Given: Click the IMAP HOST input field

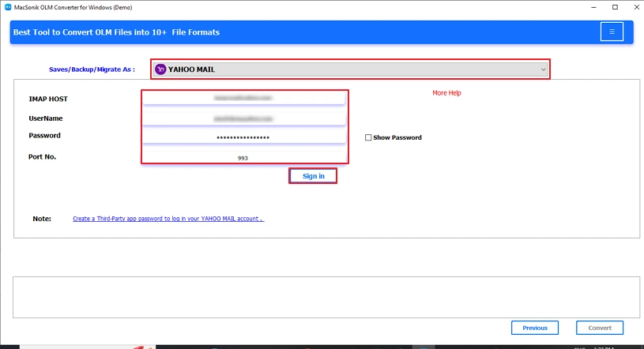Looking at the screenshot, I should (x=243, y=98).
